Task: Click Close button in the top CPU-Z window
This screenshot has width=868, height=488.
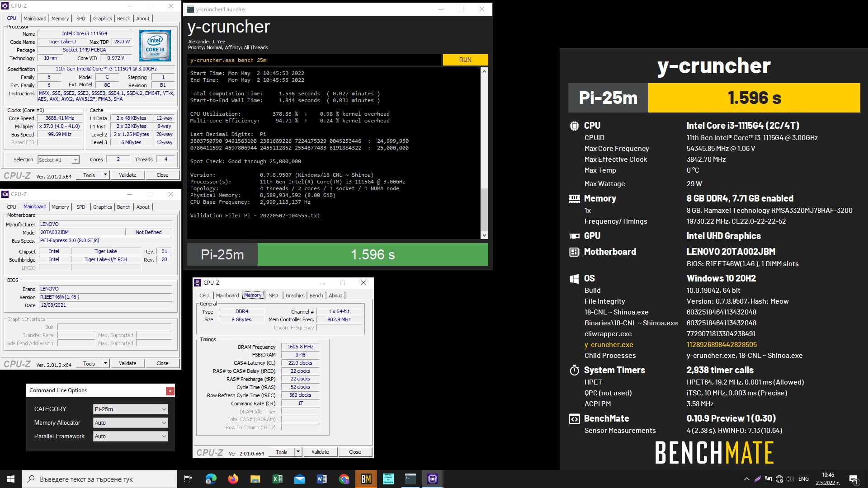Action: [x=162, y=175]
